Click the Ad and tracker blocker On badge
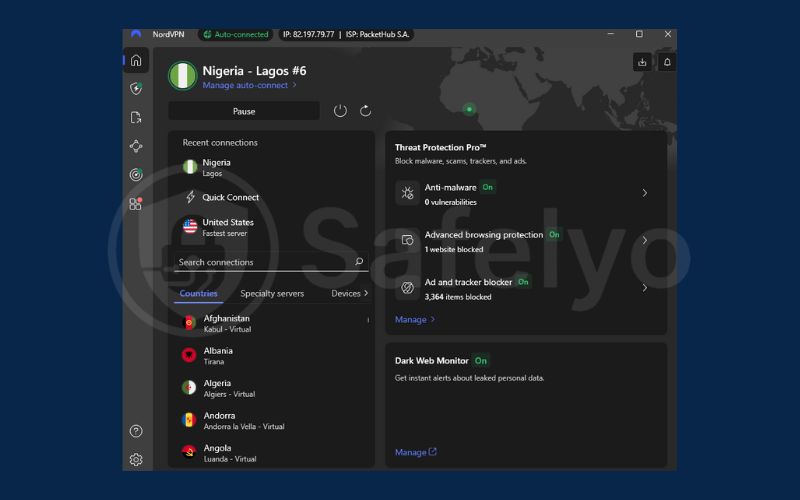800x500 pixels. click(x=523, y=282)
